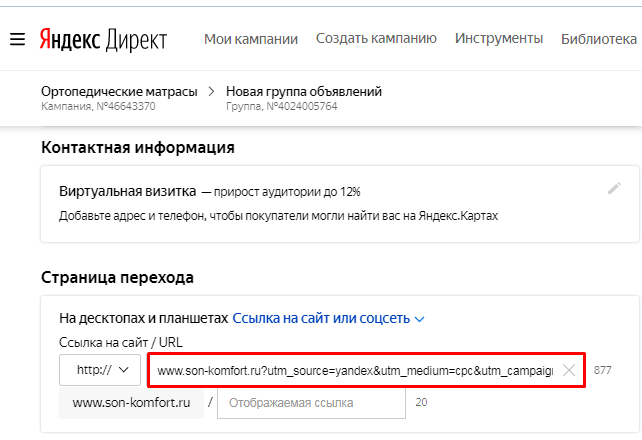Image resolution: width=642 pixels, height=440 pixels.
Task: Open the Библиотека section
Action: [x=599, y=39]
